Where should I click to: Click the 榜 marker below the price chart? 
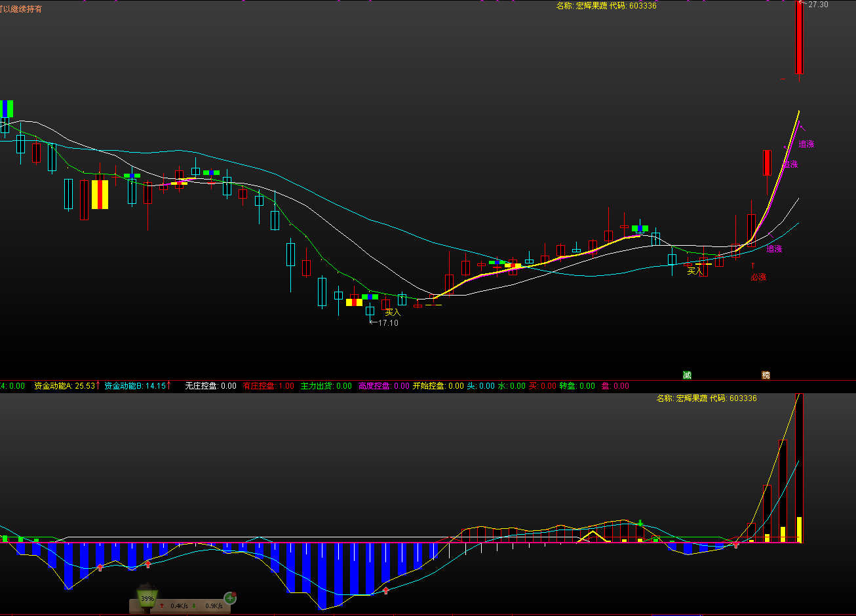click(x=766, y=375)
